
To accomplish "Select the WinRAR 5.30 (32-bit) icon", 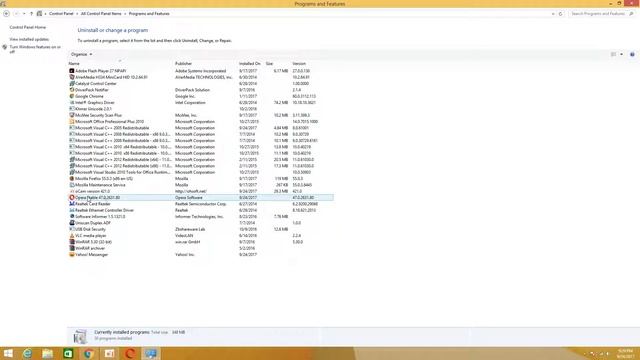I will pyautogui.click(x=72, y=242).
